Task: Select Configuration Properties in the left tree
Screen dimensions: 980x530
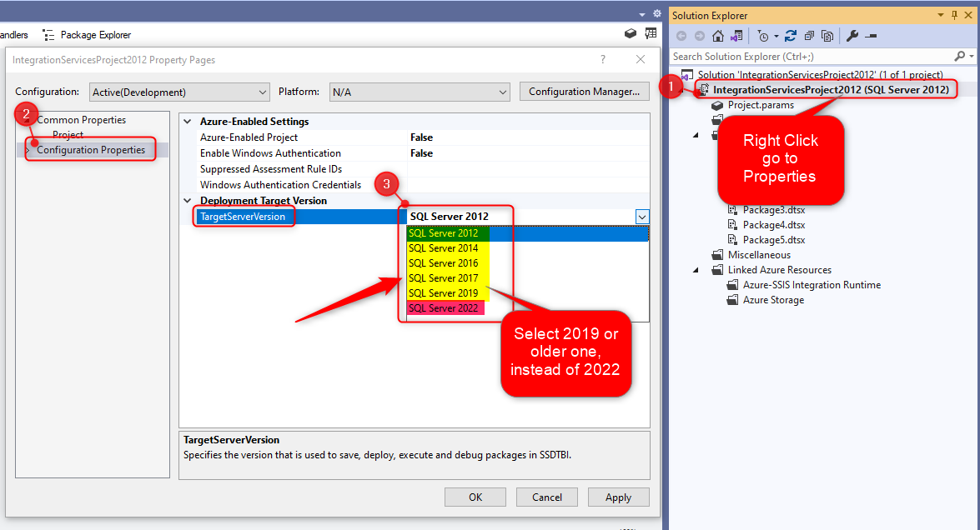Action: click(91, 150)
